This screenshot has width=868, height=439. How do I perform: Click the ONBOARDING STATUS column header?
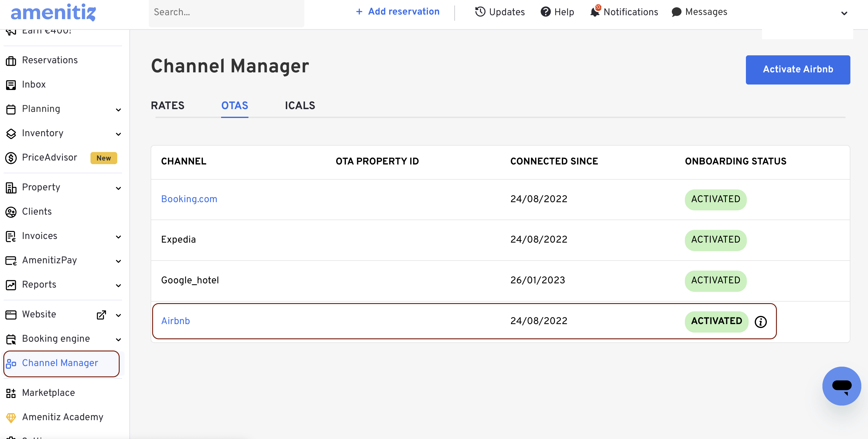pos(736,161)
